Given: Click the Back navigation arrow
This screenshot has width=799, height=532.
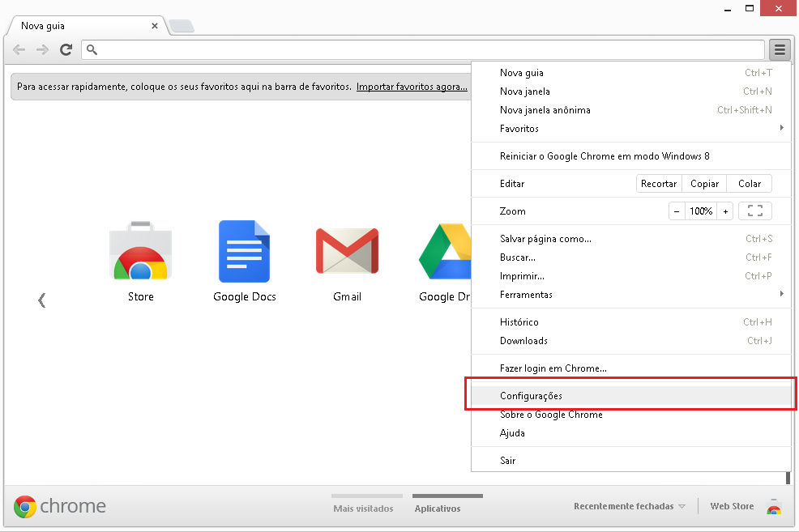Looking at the screenshot, I should tap(19, 49).
